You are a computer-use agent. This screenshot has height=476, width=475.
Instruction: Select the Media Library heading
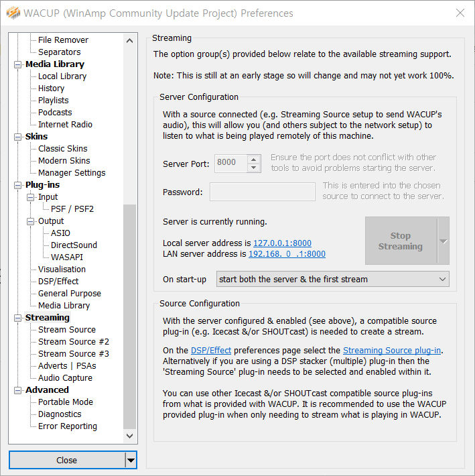(55, 64)
